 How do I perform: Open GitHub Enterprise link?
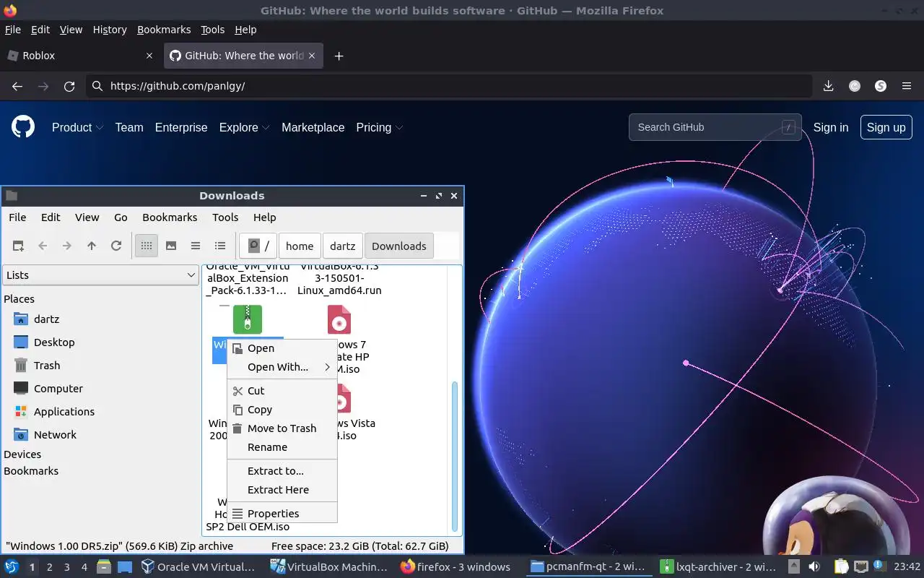(181, 127)
